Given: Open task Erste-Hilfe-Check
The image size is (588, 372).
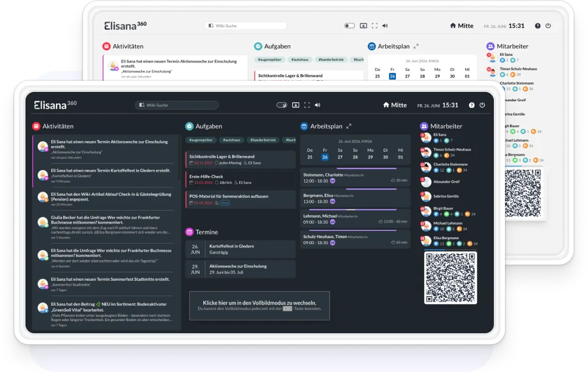Looking at the screenshot, I should pyautogui.click(x=241, y=179).
